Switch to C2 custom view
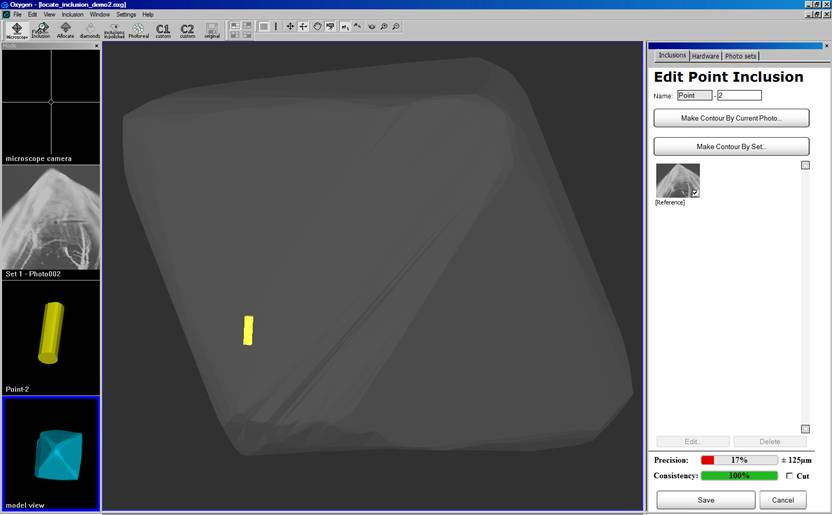Image resolution: width=832 pixels, height=515 pixels. click(x=187, y=30)
